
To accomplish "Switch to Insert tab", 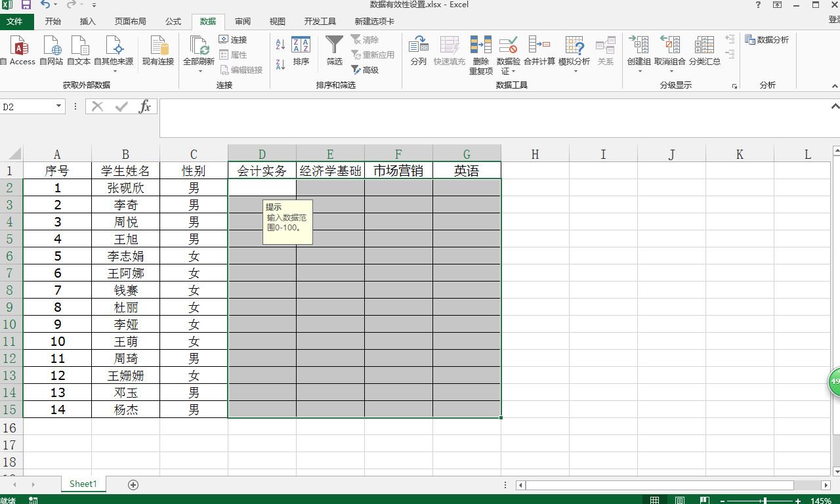I will pos(88,21).
